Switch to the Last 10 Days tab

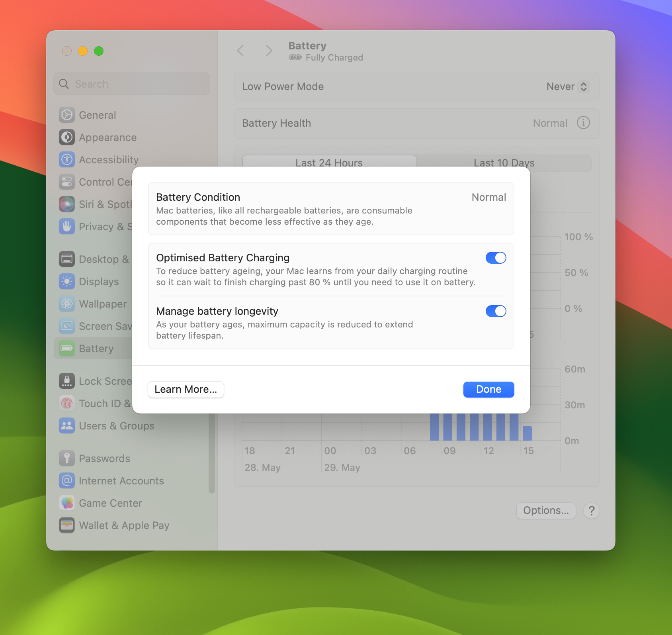coord(504,163)
